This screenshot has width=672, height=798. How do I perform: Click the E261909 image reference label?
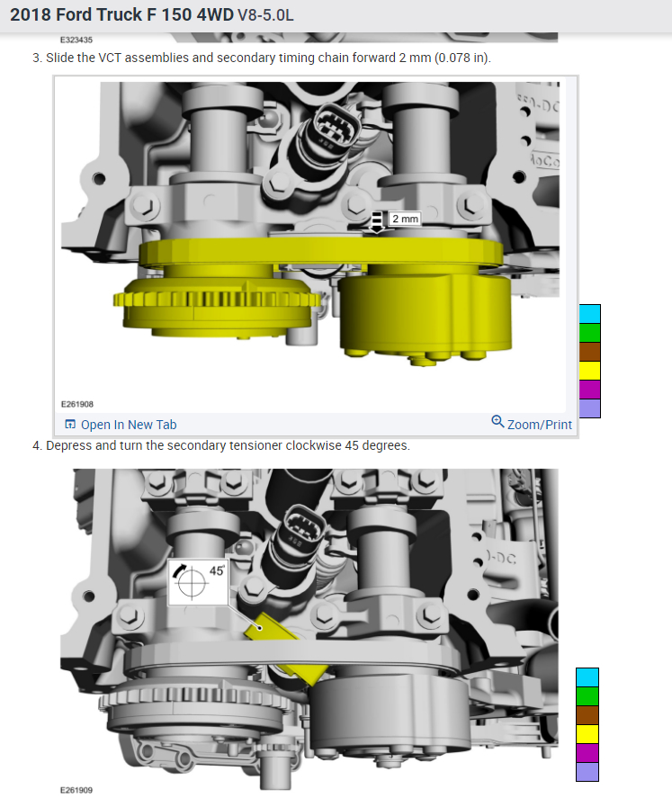[76, 790]
